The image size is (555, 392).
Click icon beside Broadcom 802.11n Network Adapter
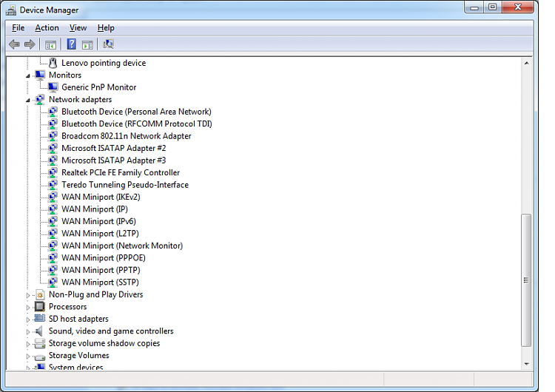pos(53,136)
